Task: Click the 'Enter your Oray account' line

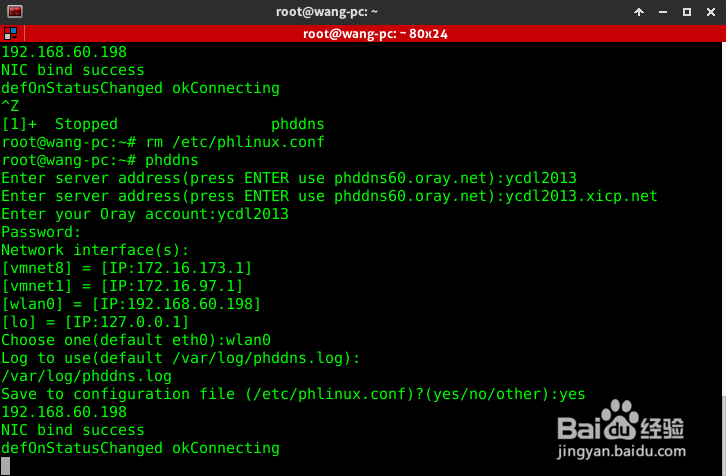Action: pyautogui.click(x=145, y=214)
